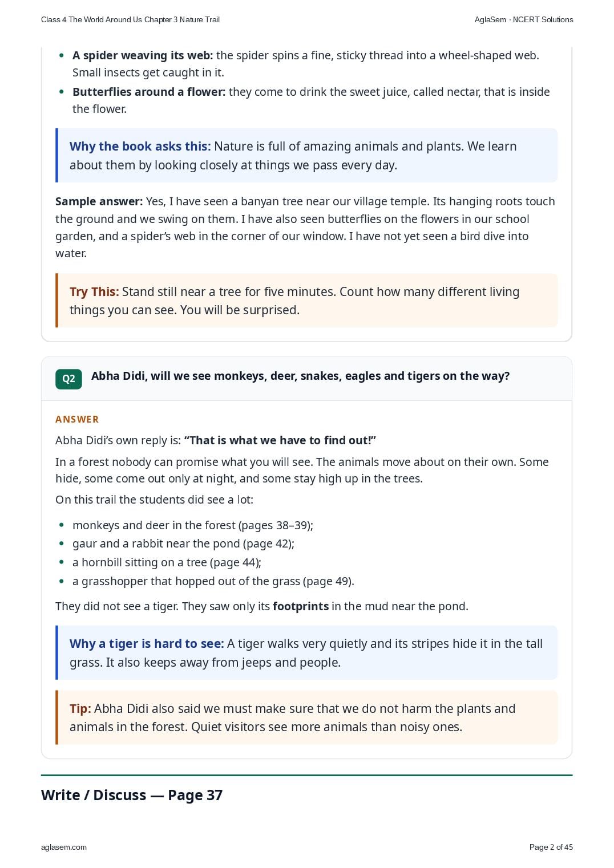Click the Q2 question about Abha Didi

[300, 376]
